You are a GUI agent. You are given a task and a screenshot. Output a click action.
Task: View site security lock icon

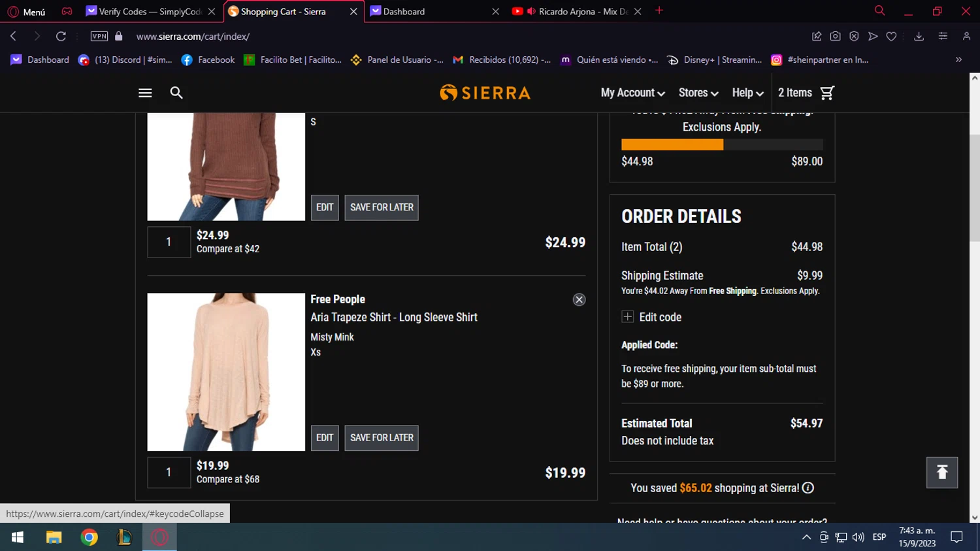coord(119,37)
